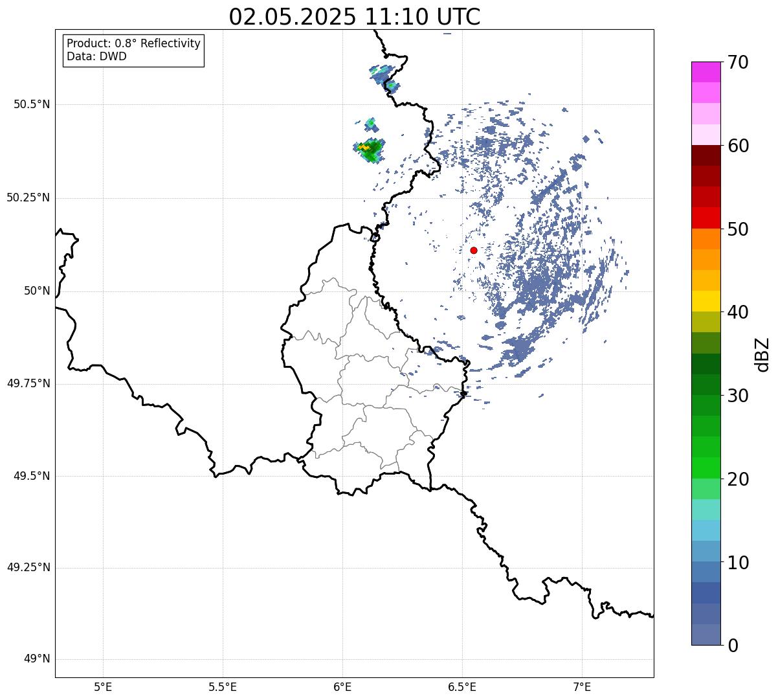The height and width of the screenshot is (700, 778).
Task: Click the latitude label 49°N
Action: point(37,659)
